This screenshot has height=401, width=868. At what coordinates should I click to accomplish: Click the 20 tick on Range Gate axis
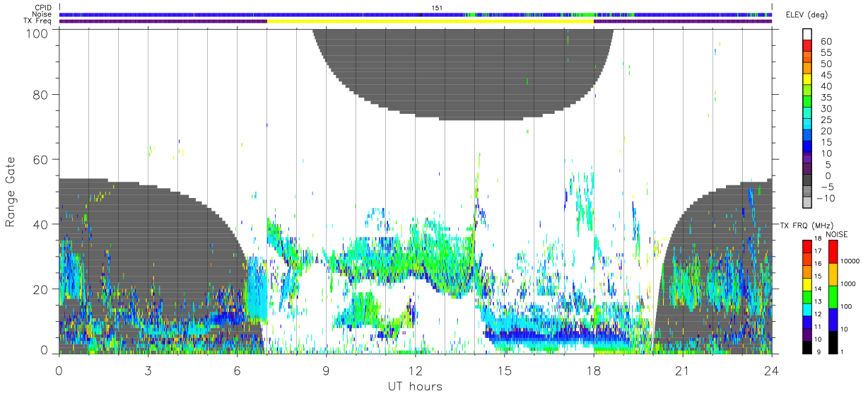tap(41, 289)
